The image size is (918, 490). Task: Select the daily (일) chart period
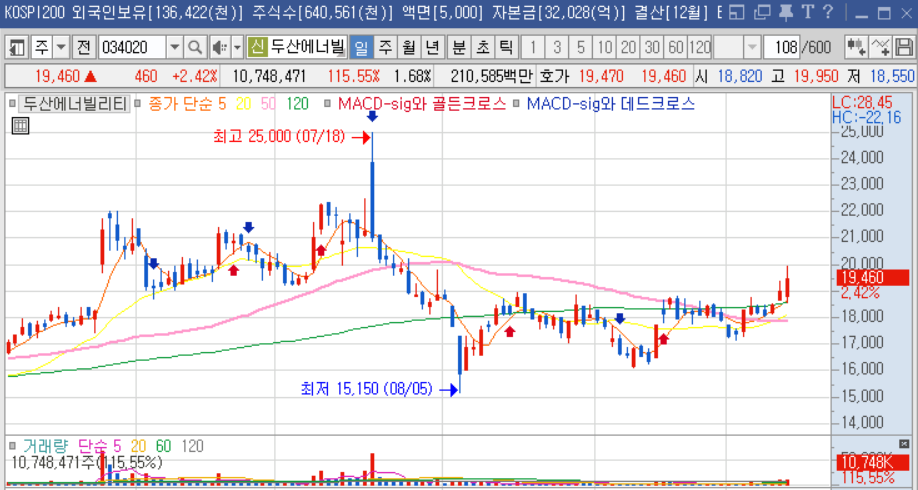[x=360, y=48]
